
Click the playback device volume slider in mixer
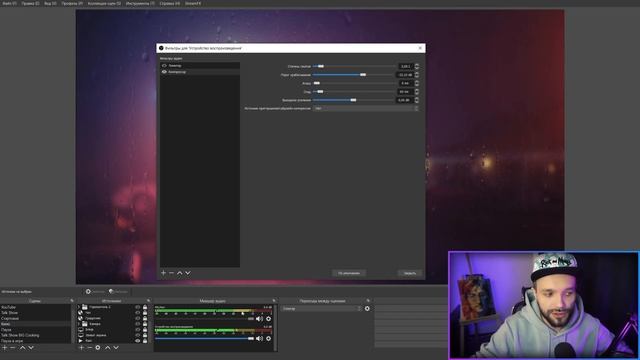(x=204, y=338)
